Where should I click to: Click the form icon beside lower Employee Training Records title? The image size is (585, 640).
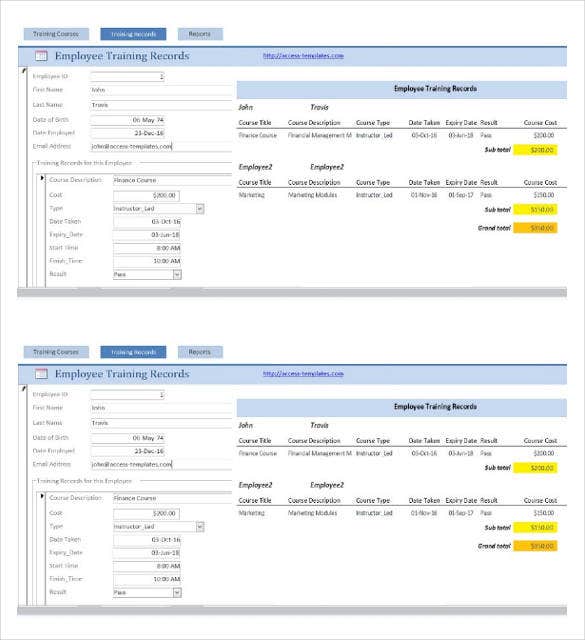pyautogui.click(x=41, y=374)
